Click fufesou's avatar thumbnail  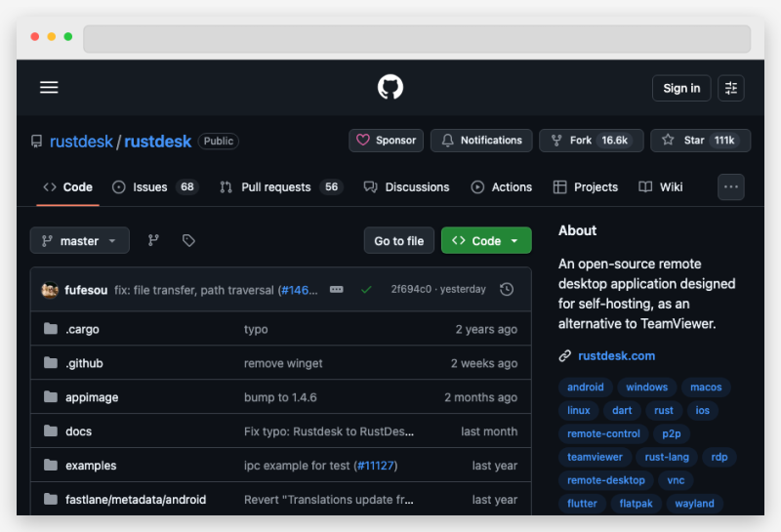click(x=50, y=290)
